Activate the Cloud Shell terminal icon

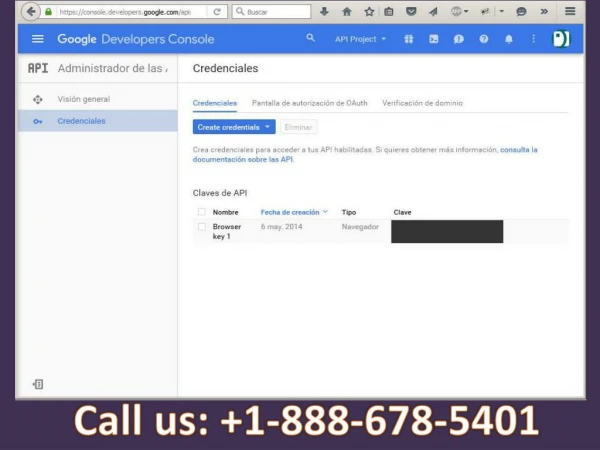(434, 39)
